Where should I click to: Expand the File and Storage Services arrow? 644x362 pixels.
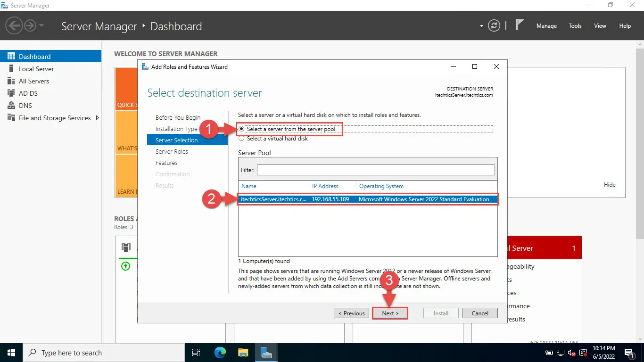point(98,118)
